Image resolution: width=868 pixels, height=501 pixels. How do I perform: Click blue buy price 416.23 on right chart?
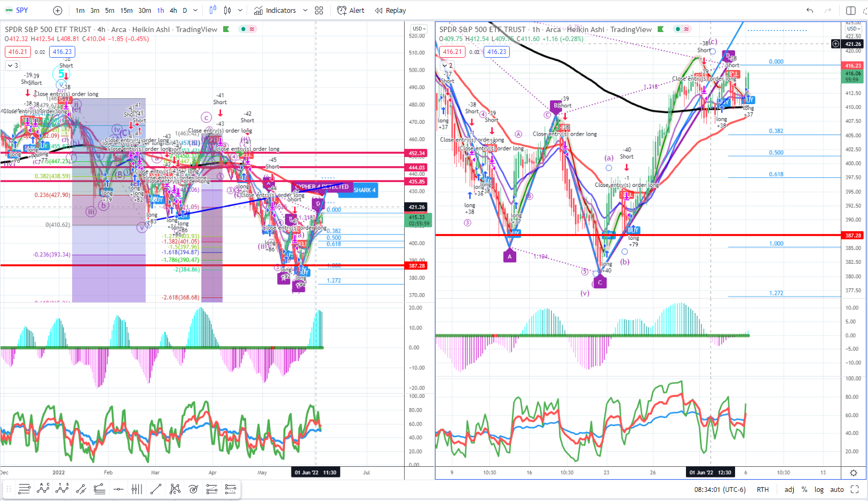pos(496,52)
